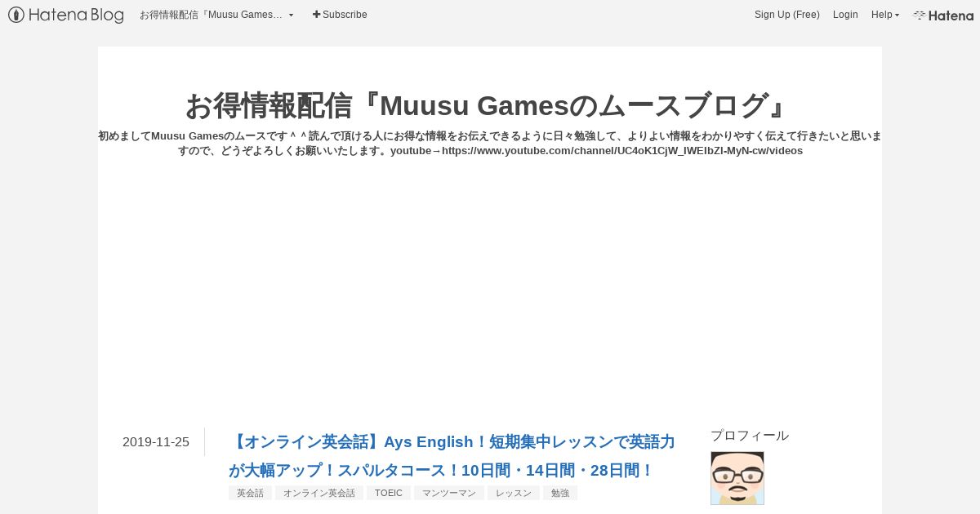980x514 pixels.
Task: Open the Hatena Blog logo link
Action: pyautogui.click(x=66, y=15)
